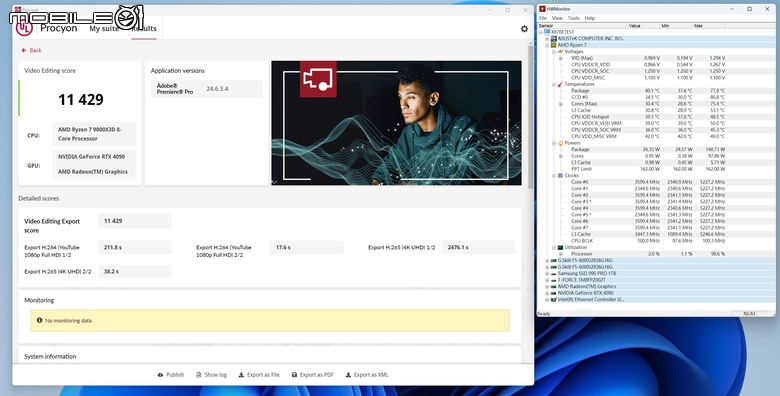This screenshot has height=396, width=780.
Task: Open Show log for this result
Action: [211, 375]
